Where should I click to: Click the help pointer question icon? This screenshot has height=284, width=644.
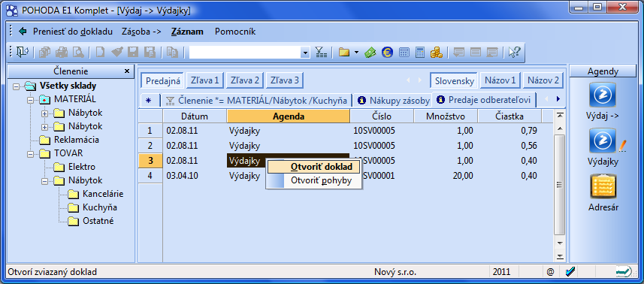(x=514, y=52)
